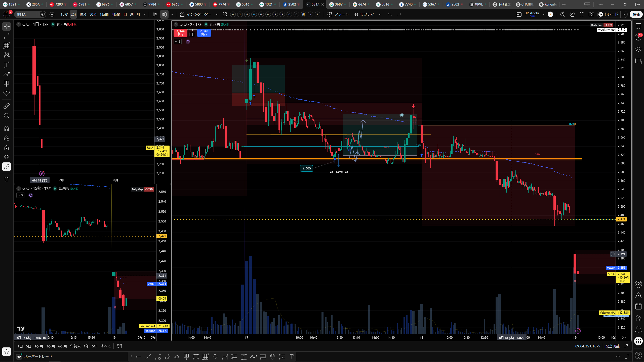Select the 3ヶ月 date range
The height and width of the screenshot is (362, 644).
pyautogui.click(x=51, y=346)
